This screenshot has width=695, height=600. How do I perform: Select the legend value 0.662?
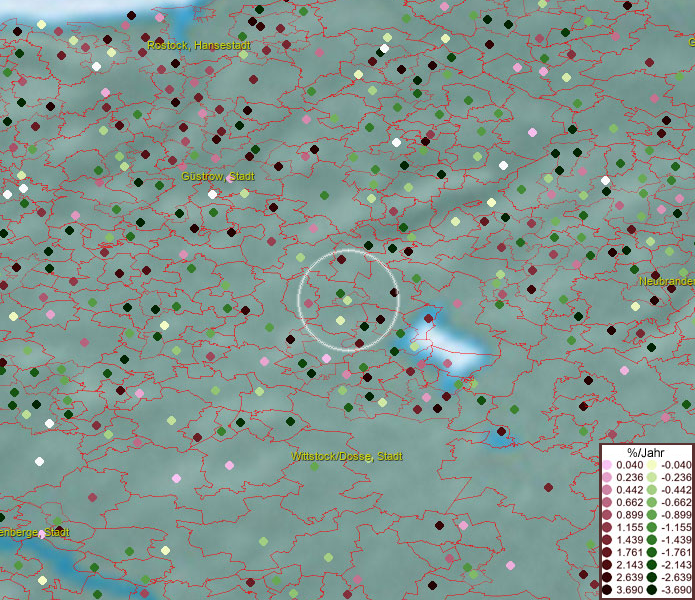coord(629,503)
